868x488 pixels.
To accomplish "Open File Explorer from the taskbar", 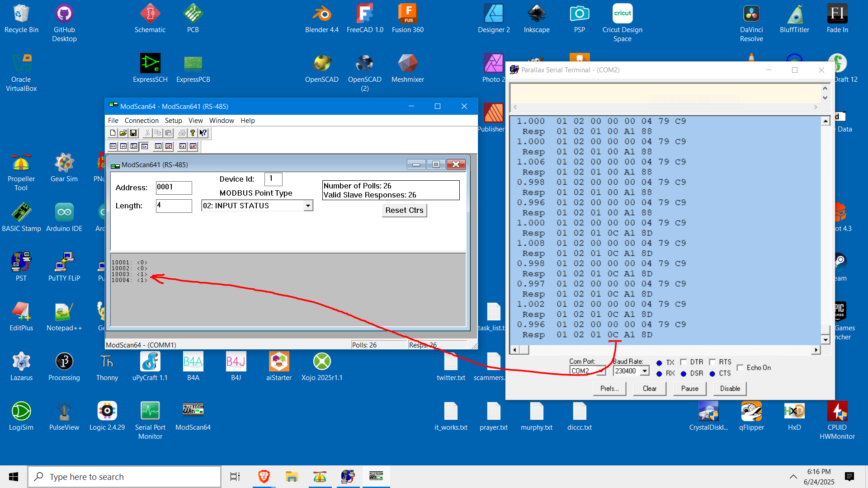I will [292, 477].
